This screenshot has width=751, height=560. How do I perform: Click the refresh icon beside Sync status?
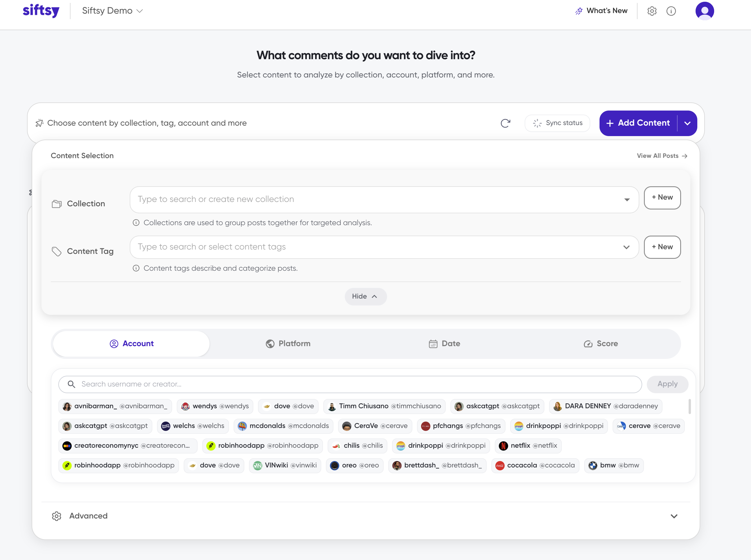505,123
